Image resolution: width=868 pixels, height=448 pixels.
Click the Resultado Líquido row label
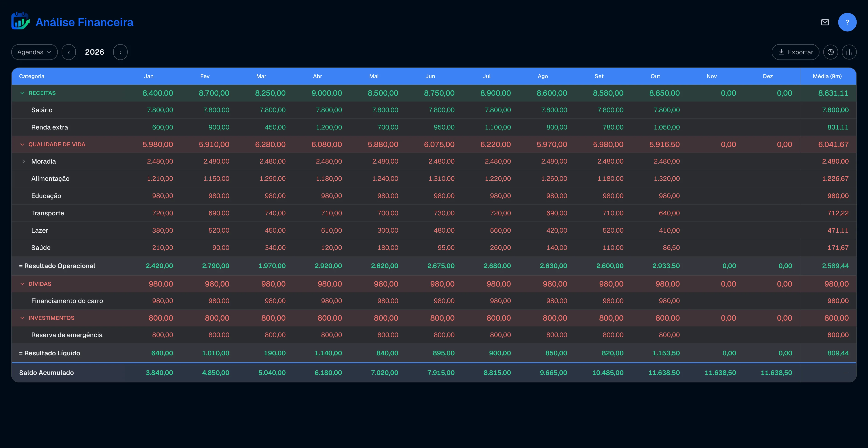(49, 353)
